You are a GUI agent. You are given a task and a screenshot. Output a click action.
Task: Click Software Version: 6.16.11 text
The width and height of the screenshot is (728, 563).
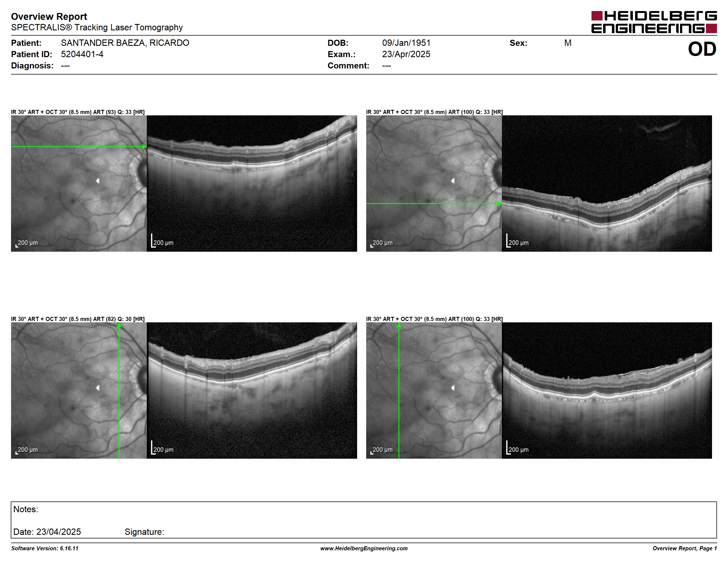coord(45,548)
